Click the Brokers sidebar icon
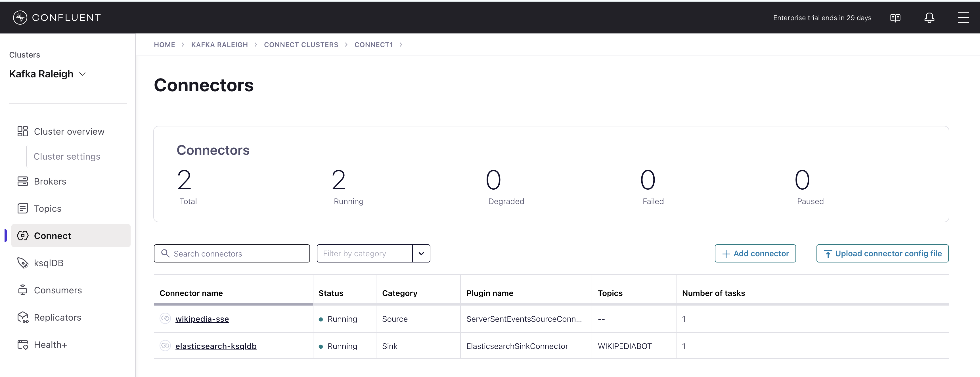This screenshot has height=377, width=980. click(22, 181)
